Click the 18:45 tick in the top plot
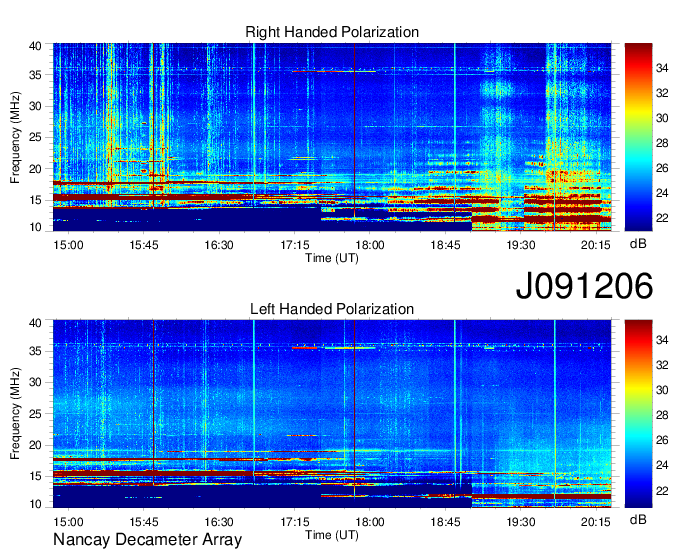 coord(445,245)
